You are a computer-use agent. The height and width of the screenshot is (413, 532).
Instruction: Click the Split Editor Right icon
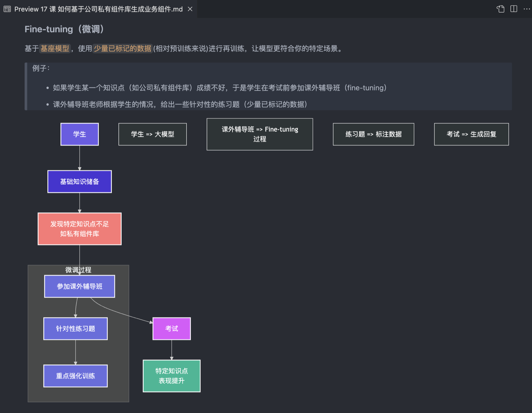[x=514, y=9]
